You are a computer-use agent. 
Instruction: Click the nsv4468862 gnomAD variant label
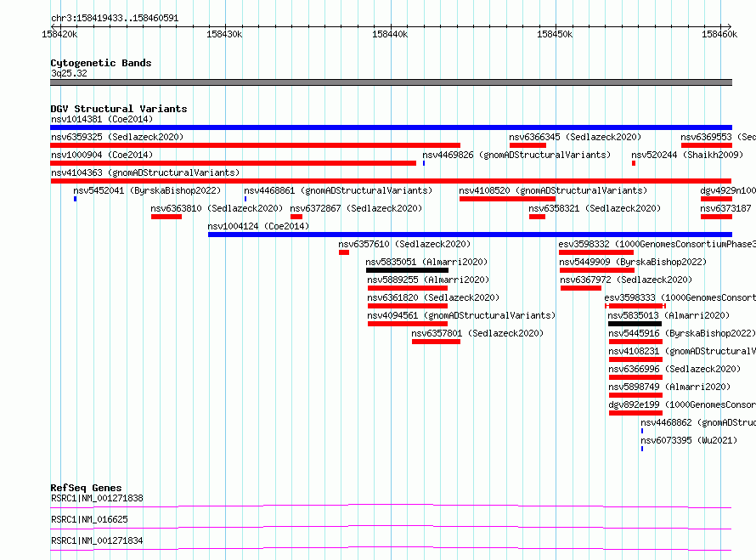698,422
